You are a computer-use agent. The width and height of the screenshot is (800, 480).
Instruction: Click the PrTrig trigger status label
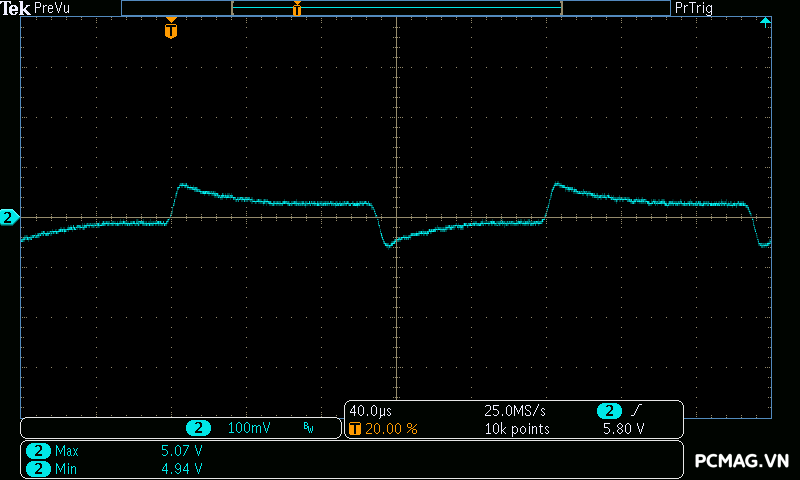click(695, 8)
